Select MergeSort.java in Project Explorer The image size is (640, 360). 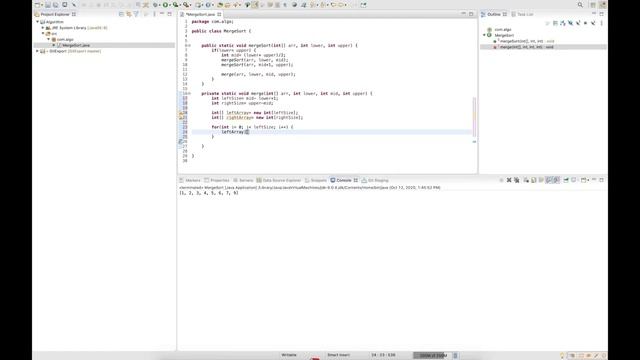pos(76,45)
